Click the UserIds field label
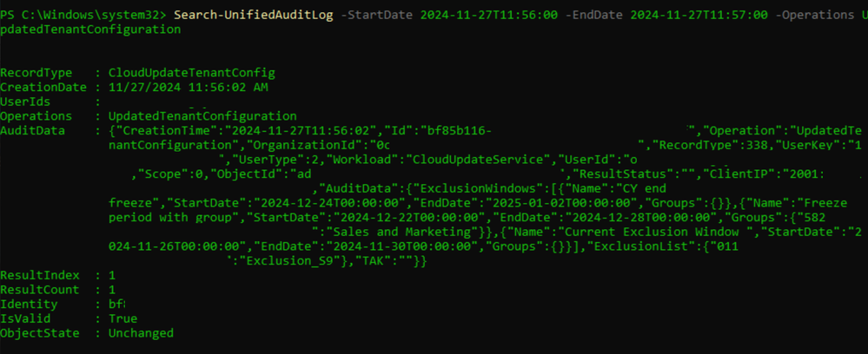Screen dimensions: 868x354 [25, 102]
